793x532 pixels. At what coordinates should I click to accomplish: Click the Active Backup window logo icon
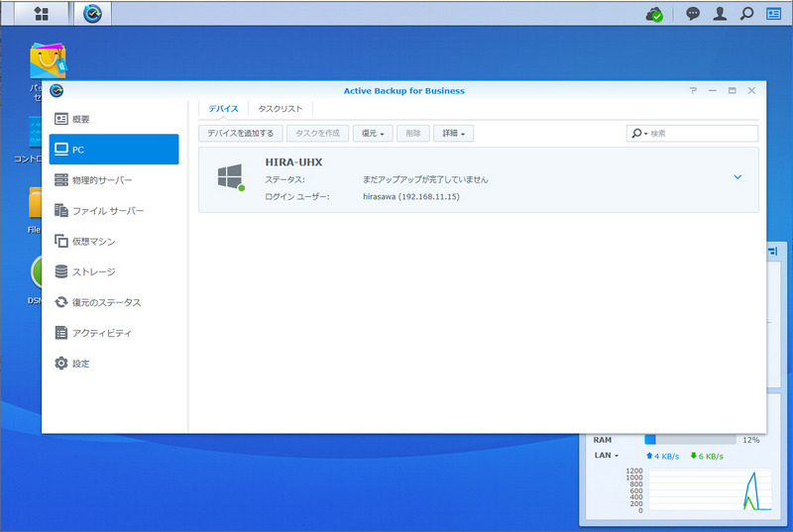click(57, 90)
